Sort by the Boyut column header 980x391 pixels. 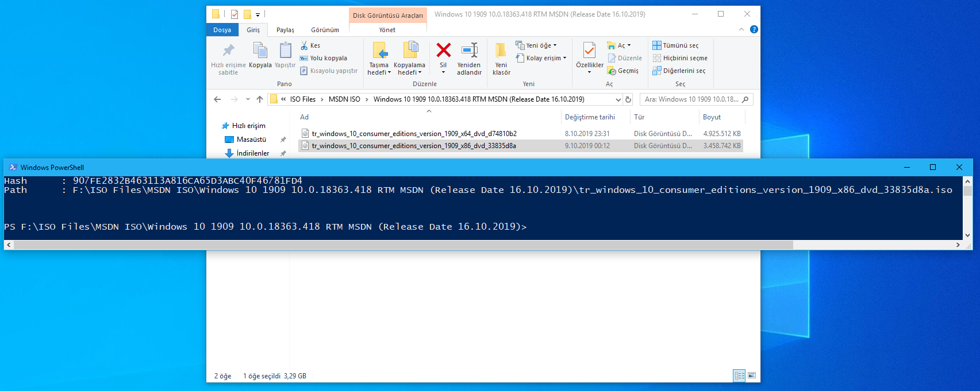click(x=722, y=117)
